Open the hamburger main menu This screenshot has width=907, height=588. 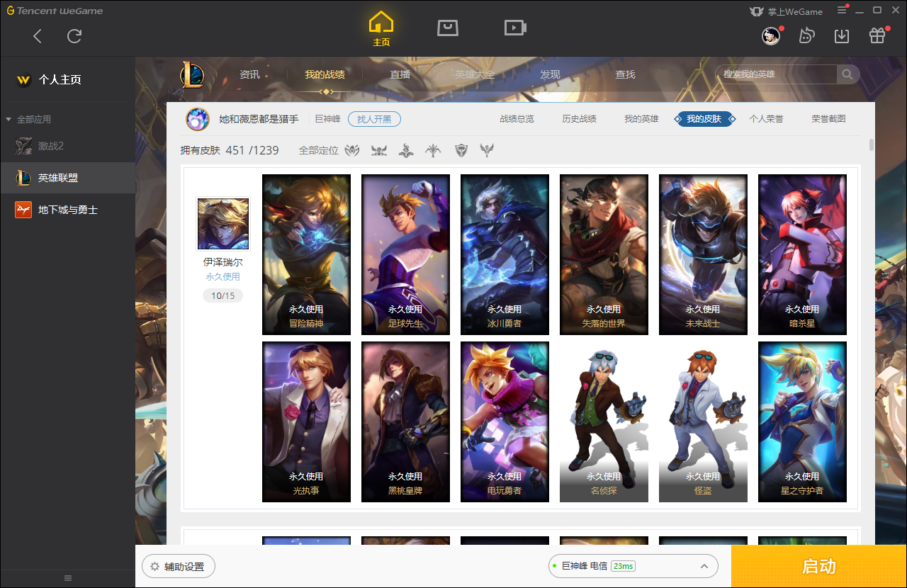tap(842, 11)
